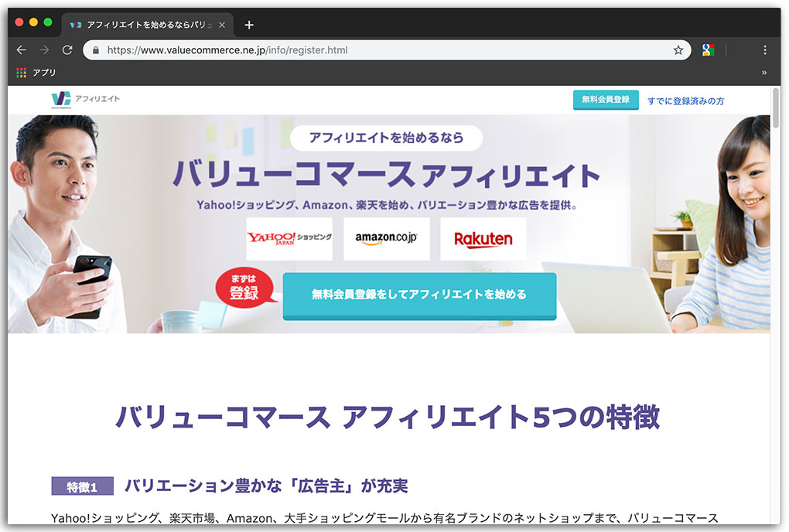The width and height of the screenshot is (789, 532).
Task: Click the padlock icon in the address bar
Action: point(94,49)
